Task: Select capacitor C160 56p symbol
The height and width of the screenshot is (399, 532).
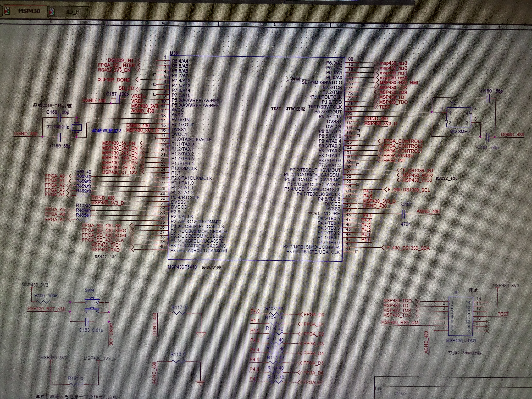Action: tap(488, 98)
